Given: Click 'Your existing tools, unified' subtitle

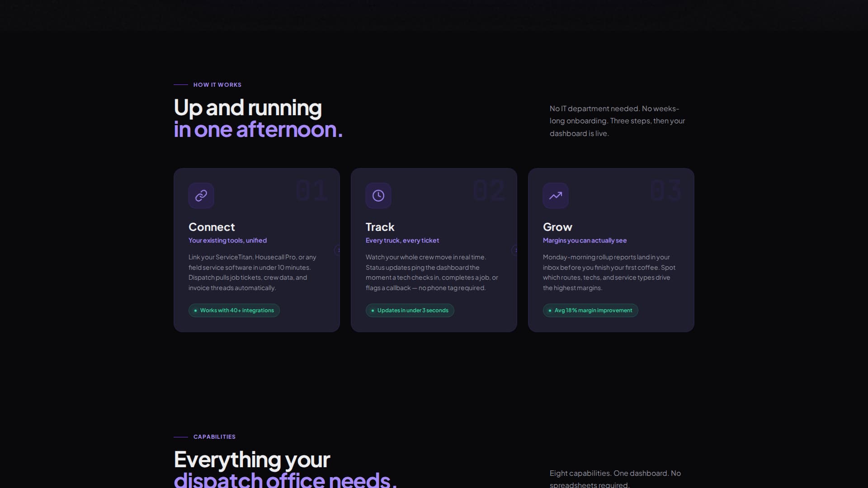Looking at the screenshot, I should click(227, 240).
